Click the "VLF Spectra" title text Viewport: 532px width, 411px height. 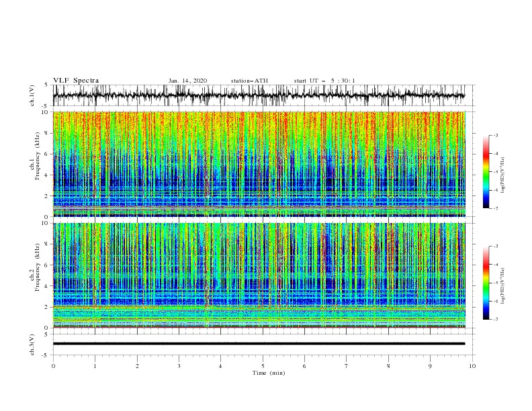(x=76, y=81)
